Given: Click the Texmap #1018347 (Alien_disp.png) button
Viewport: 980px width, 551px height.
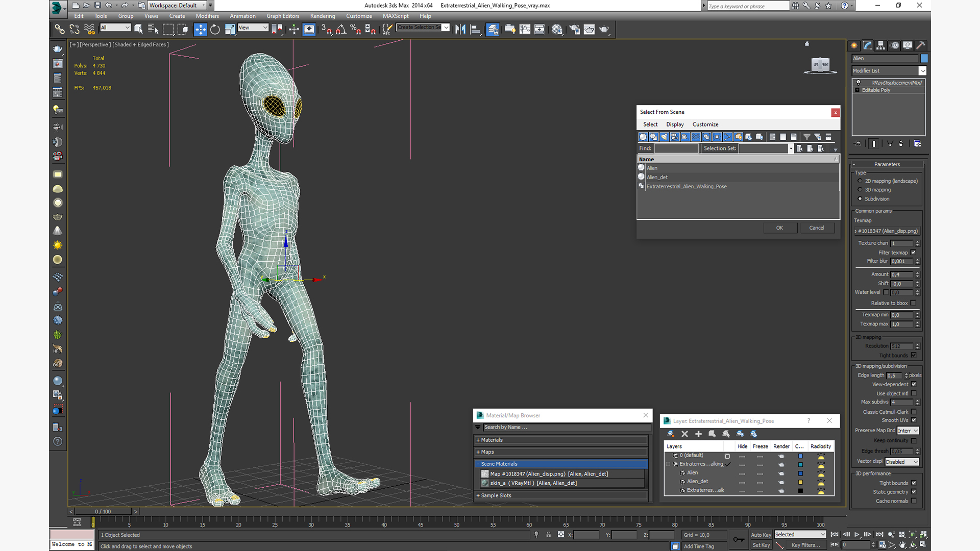Looking at the screenshot, I should tap(888, 231).
